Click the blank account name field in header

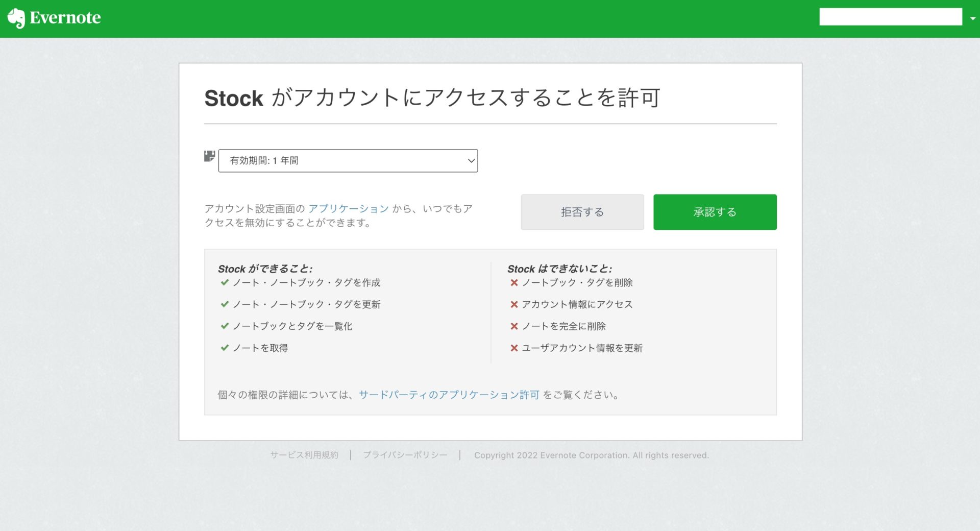891,17
